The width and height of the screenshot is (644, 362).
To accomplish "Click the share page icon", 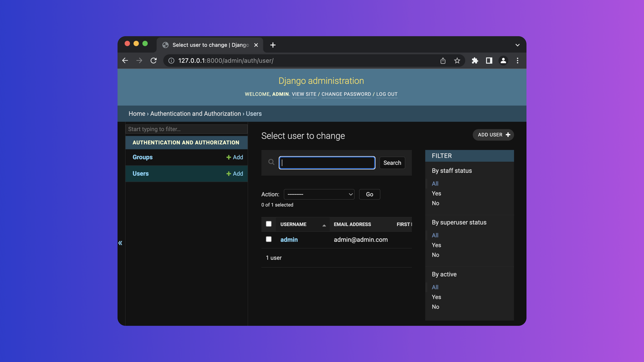I will click(443, 60).
